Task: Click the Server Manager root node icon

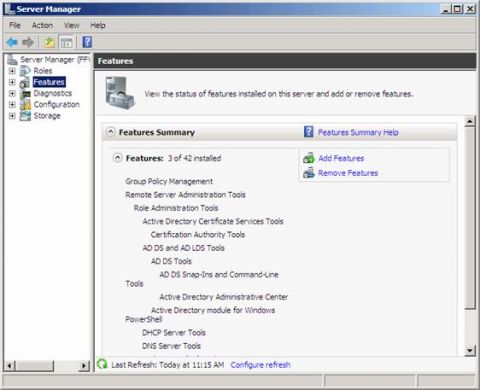Action: 12,60
